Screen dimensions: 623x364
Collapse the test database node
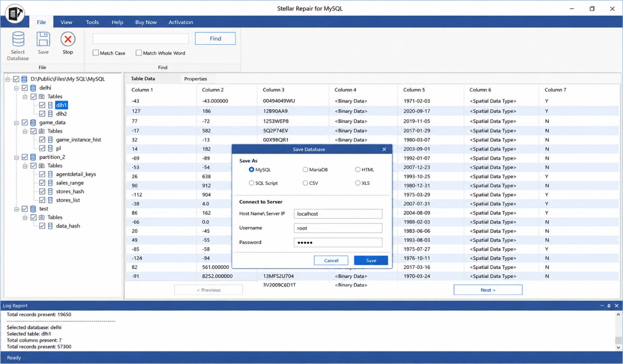pos(17,209)
